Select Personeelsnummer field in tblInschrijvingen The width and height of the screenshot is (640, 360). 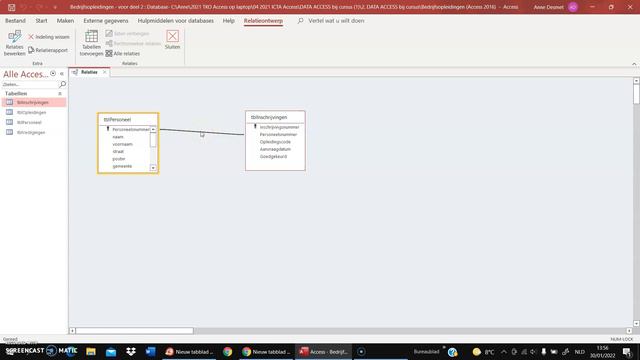(x=278, y=134)
